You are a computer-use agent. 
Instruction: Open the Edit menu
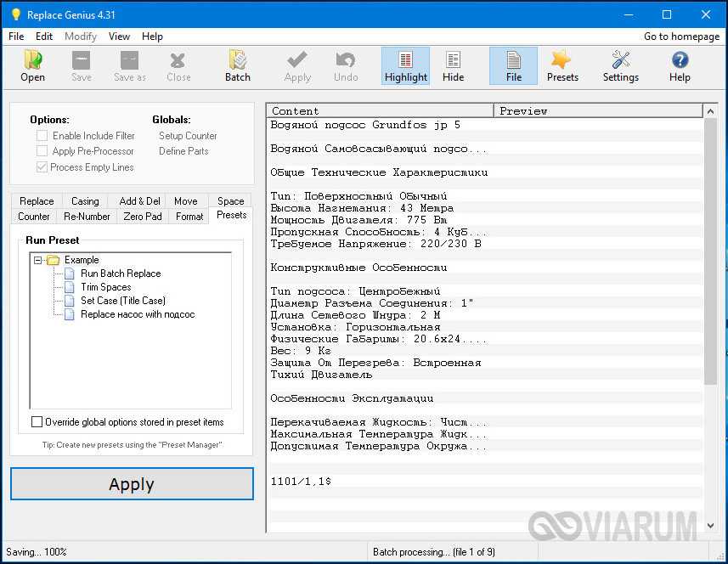click(x=44, y=37)
